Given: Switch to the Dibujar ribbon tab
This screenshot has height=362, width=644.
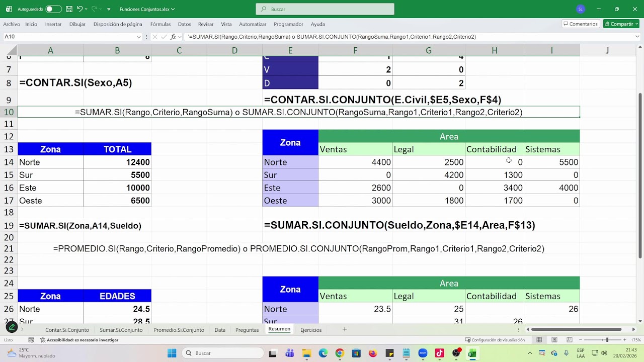Looking at the screenshot, I should tap(77, 24).
